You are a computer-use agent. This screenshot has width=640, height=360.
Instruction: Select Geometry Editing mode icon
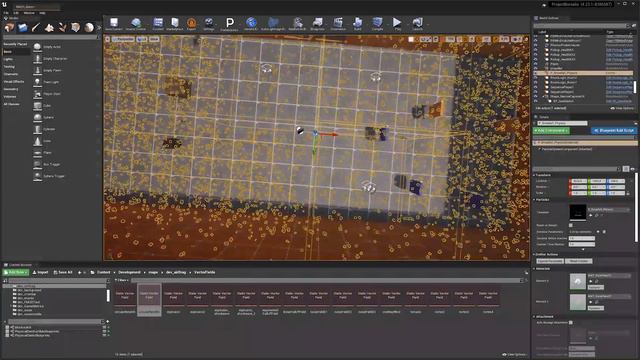[76, 27]
